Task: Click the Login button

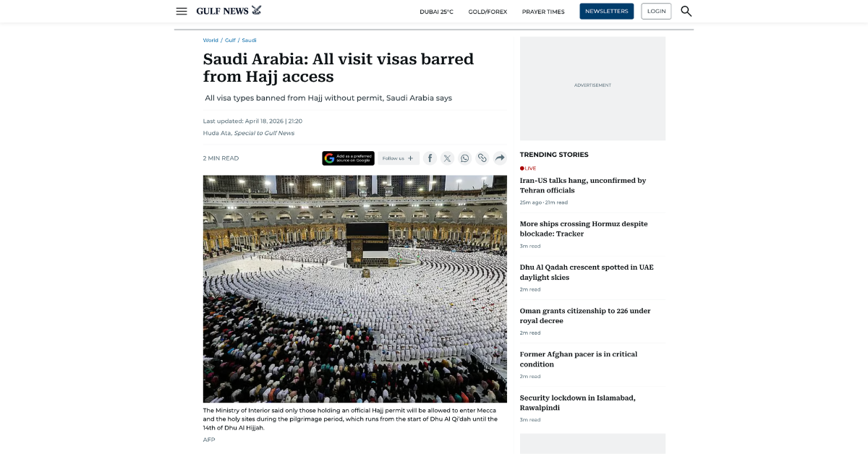Action: (x=656, y=11)
